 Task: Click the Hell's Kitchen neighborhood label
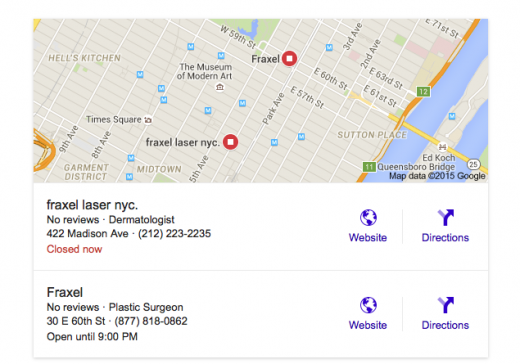pyautogui.click(x=84, y=58)
